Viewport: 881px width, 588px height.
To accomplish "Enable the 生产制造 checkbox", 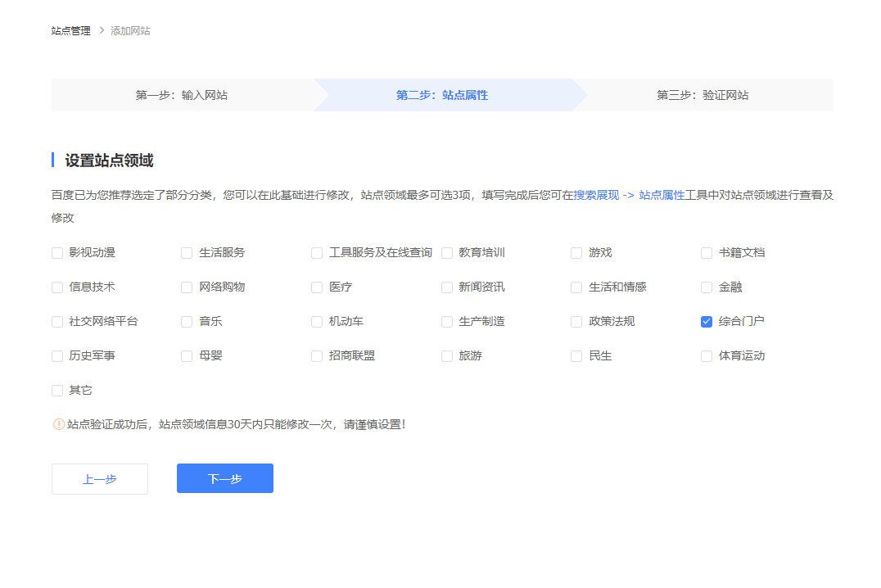I will pos(447,322).
